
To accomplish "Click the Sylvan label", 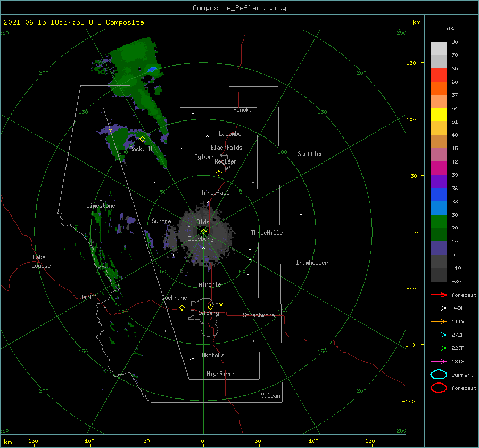I will click(x=204, y=157).
